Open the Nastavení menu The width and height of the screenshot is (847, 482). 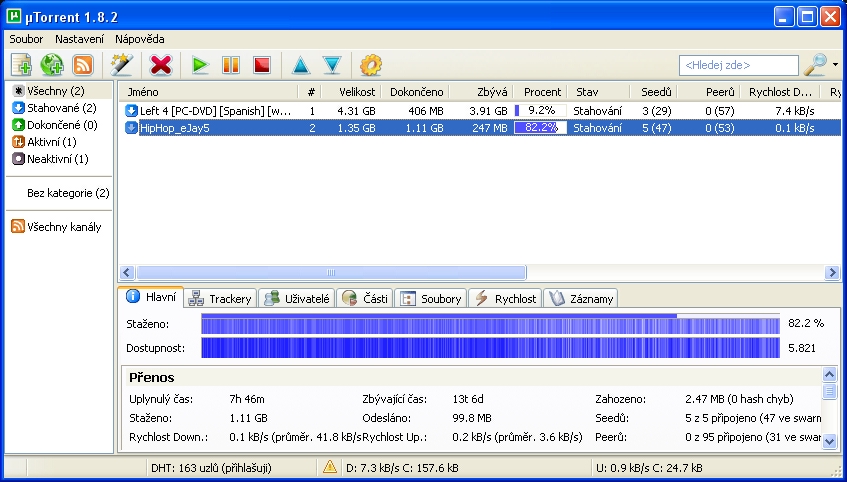(79, 39)
